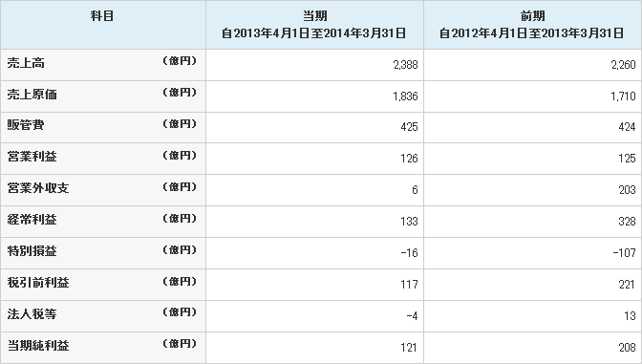The height and width of the screenshot is (364, 642).
Task: Click the 営業利益 row label
Action: pos(32,157)
